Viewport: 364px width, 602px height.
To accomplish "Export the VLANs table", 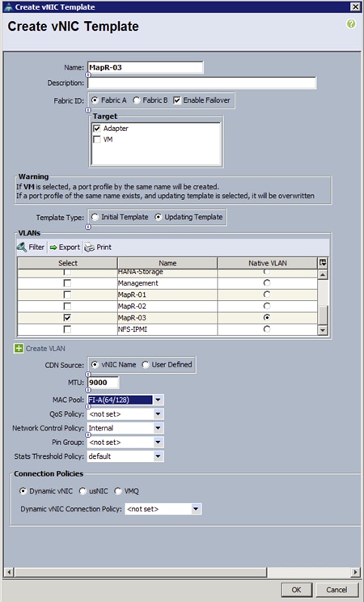I will [65, 248].
